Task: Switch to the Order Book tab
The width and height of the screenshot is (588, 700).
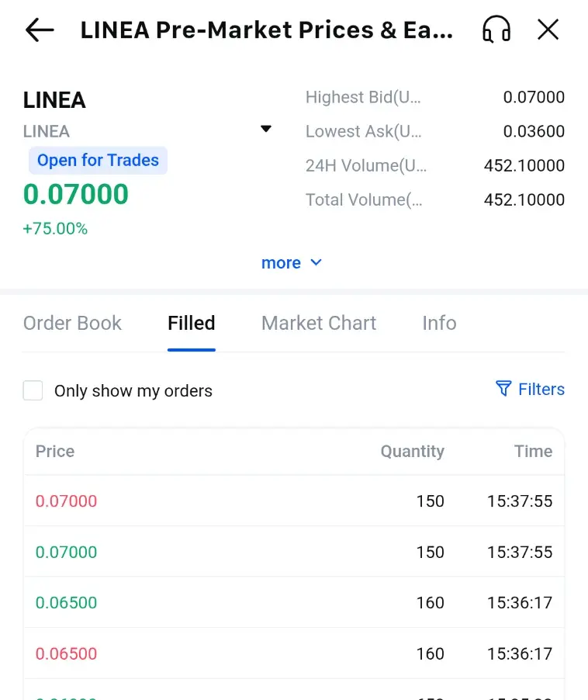Action: (72, 323)
